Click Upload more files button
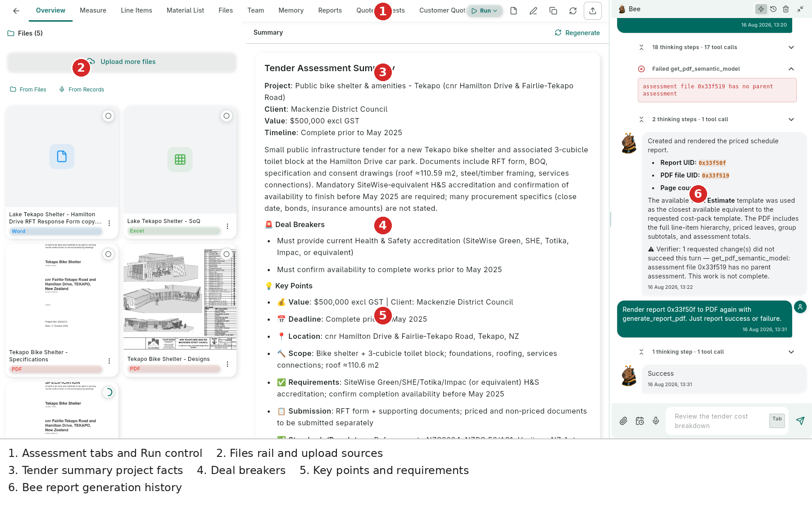 pos(122,62)
